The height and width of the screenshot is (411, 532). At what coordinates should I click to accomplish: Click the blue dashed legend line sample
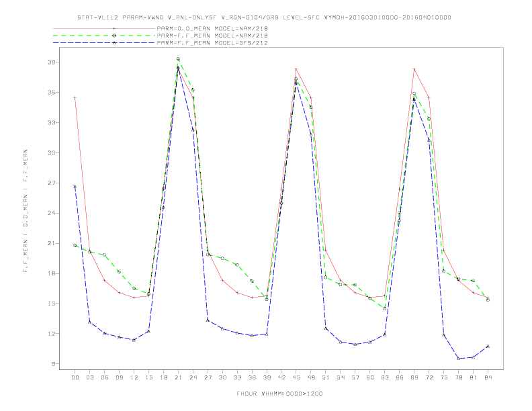(104, 43)
